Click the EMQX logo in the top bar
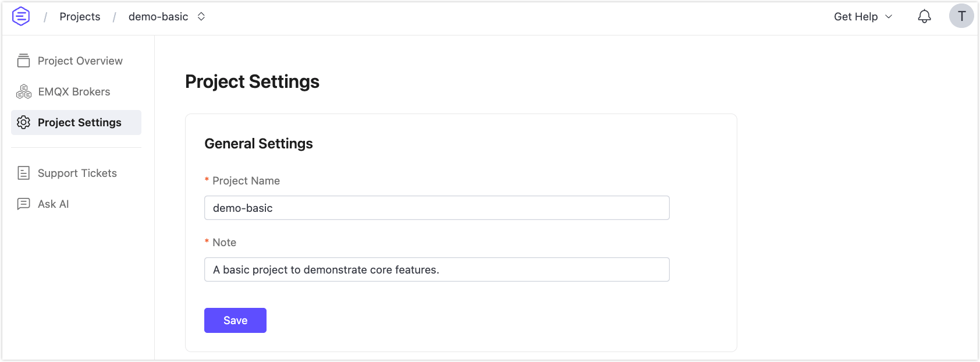This screenshot has height=362, width=980. pyautogui.click(x=21, y=16)
